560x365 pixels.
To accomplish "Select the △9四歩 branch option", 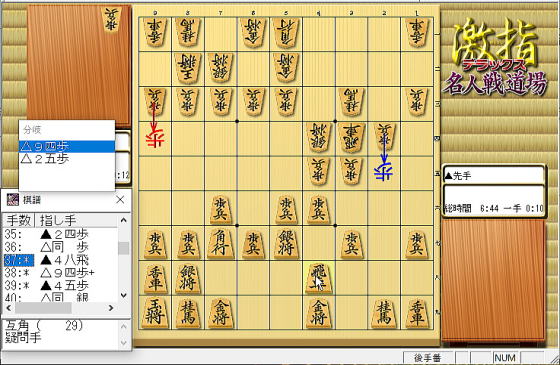I will 67,146.
